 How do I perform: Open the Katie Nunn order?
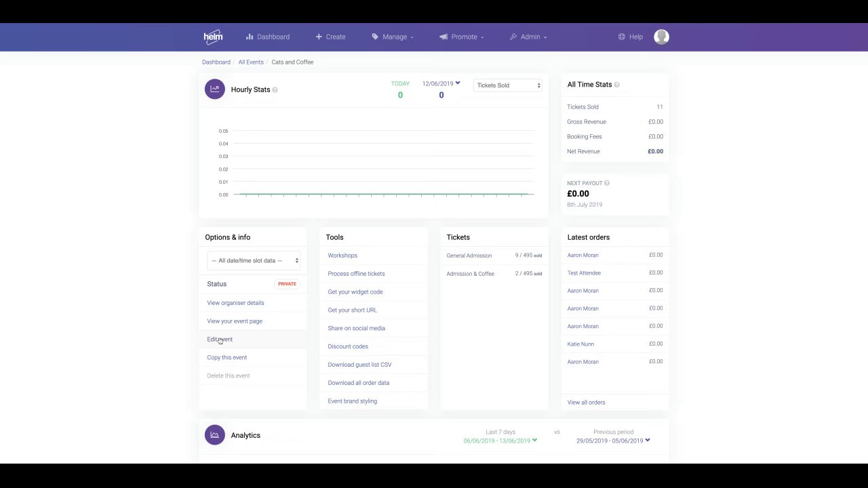coord(580,344)
